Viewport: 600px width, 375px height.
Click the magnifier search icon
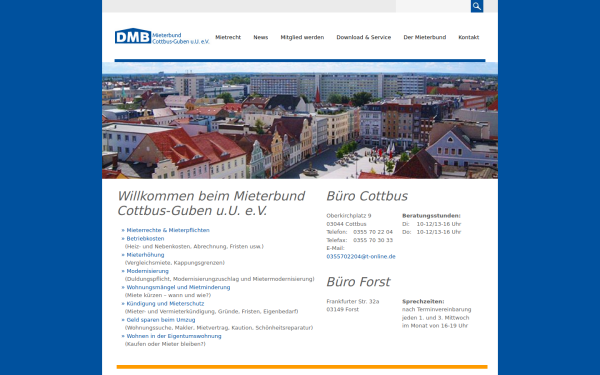tap(477, 6)
